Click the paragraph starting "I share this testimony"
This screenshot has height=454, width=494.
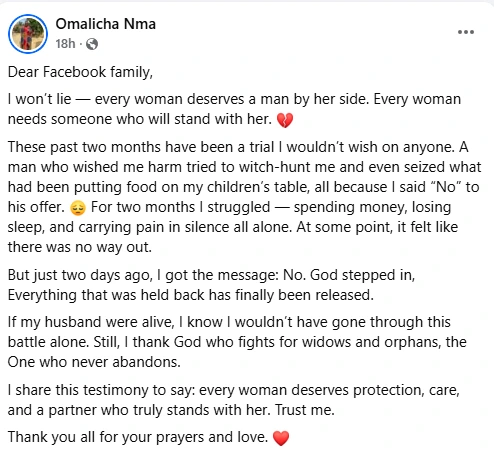(x=234, y=400)
